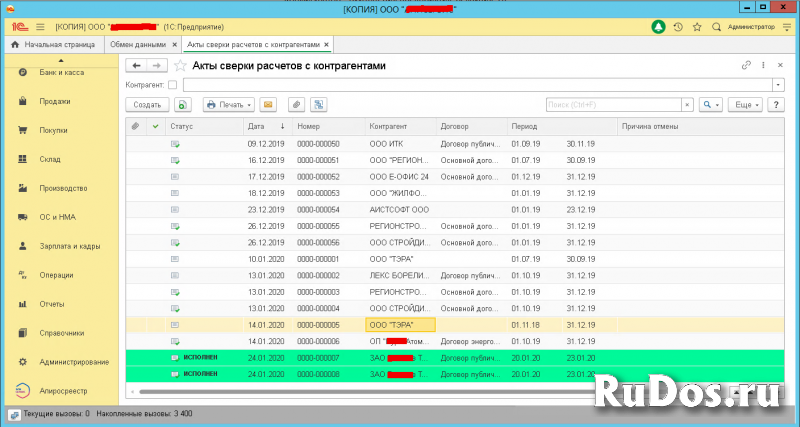Open the hamburger main menu icon

point(39,27)
